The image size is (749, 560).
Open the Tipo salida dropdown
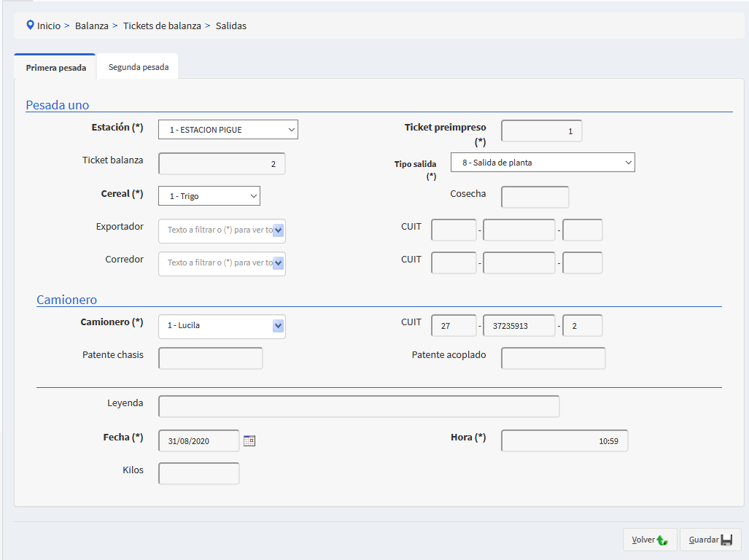(543, 163)
